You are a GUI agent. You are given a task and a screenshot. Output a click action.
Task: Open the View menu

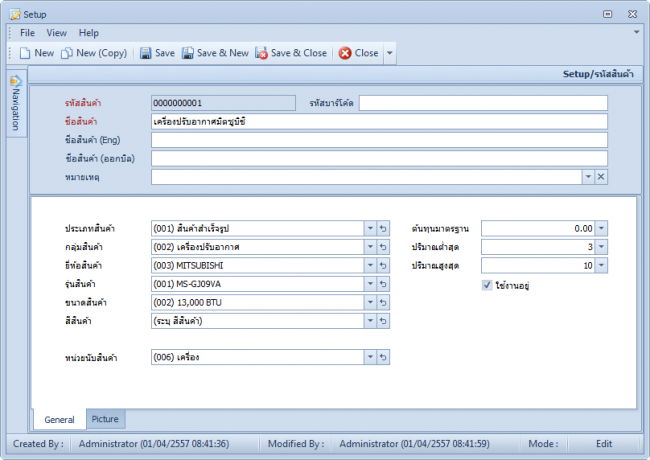pyautogui.click(x=56, y=33)
